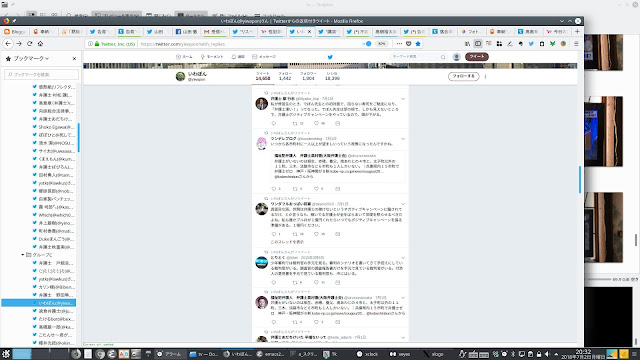Open the Firefox home page icon
This screenshot has width=640, height=360.
pos(40,44)
